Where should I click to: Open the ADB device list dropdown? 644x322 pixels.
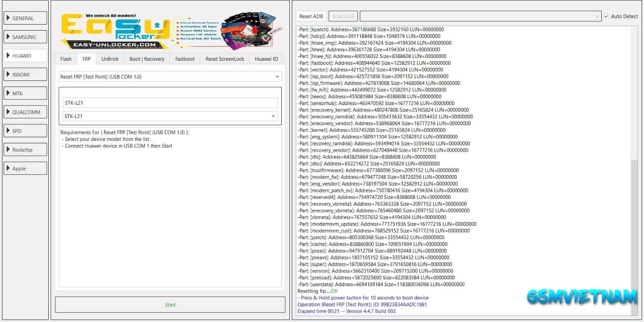coord(481,16)
